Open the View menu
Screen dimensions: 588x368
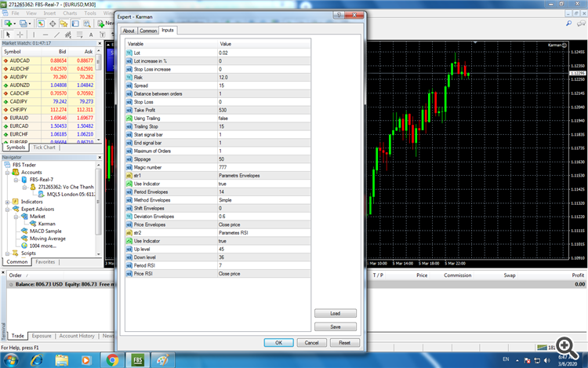tap(31, 13)
